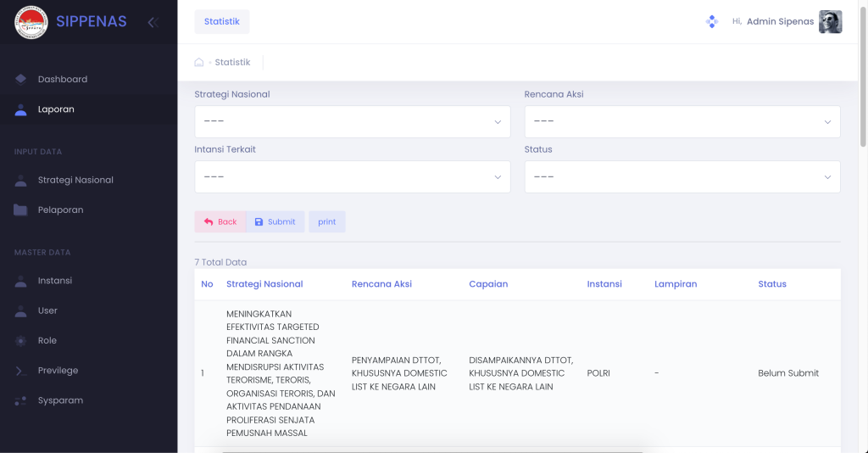Open the Intansi Terkait dropdown
868x453 pixels.
[x=352, y=177]
